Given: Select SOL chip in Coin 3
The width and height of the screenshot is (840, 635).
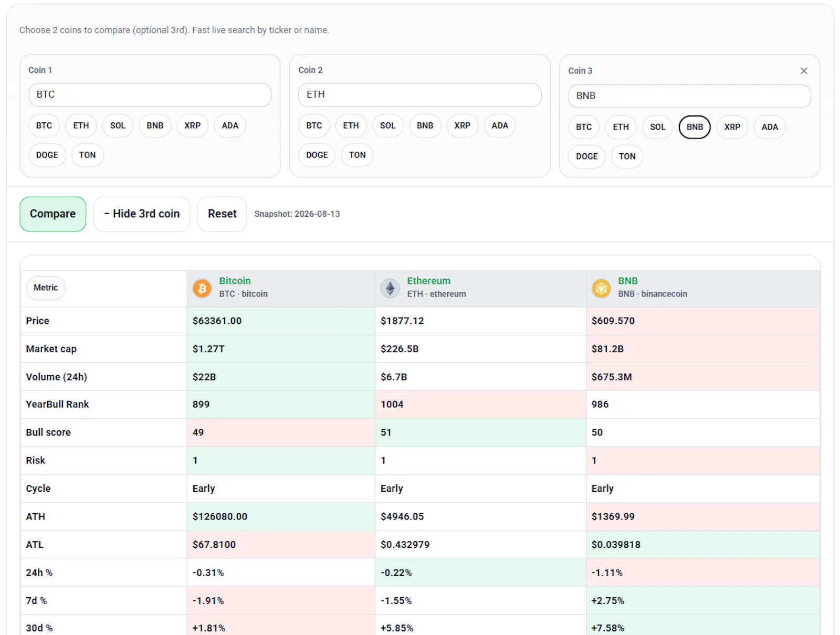Looking at the screenshot, I should tap(658, 127).
